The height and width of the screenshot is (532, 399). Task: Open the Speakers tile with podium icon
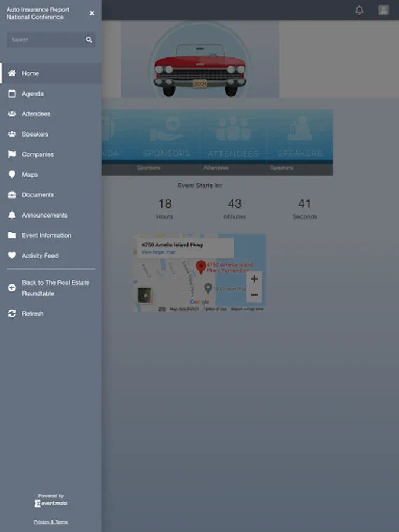(x=300, y=137)
